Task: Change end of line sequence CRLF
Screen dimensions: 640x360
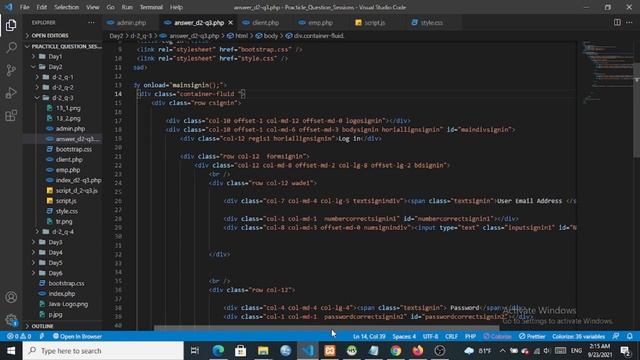Action: click(x=451, y=336)
